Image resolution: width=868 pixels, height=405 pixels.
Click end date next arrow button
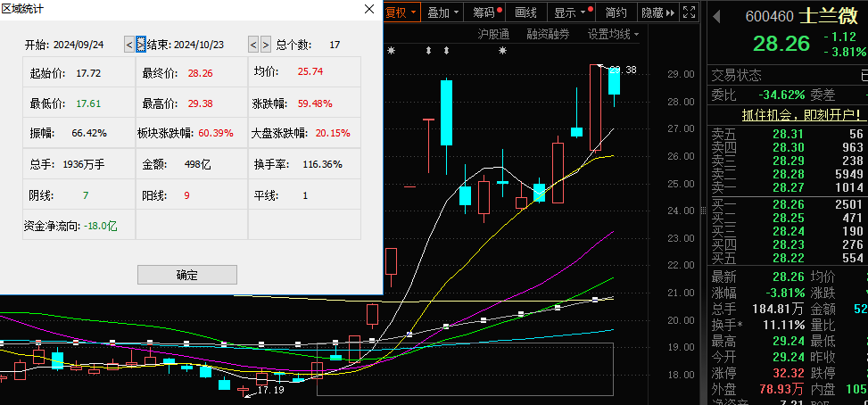265,45
